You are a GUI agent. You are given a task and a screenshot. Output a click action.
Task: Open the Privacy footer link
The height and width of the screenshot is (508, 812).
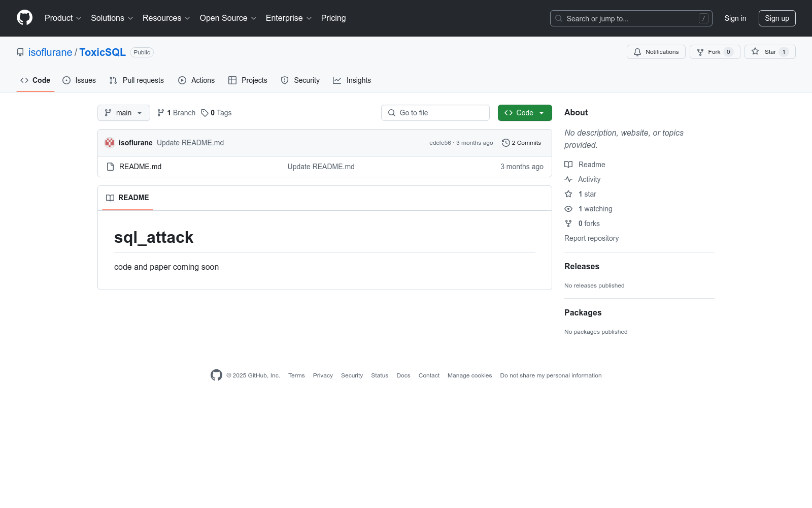click(323, 375)
